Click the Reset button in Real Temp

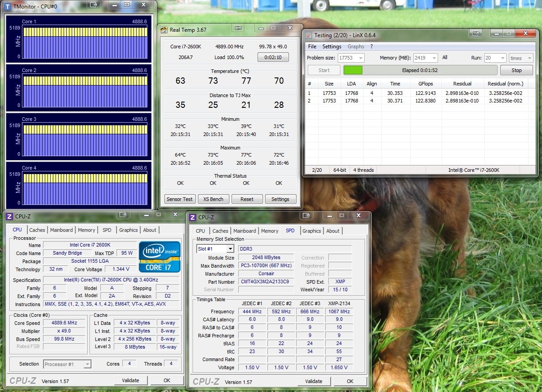pos(247,199)
